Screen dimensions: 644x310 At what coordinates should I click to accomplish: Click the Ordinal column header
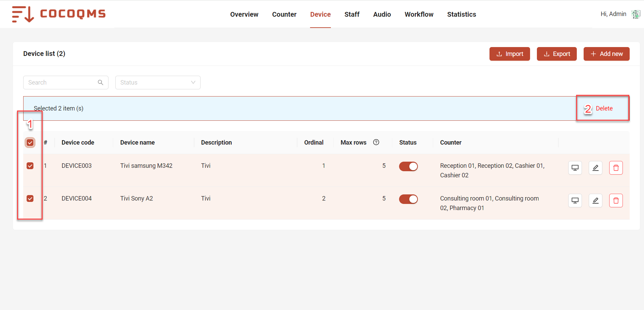(x=314, y=143)
